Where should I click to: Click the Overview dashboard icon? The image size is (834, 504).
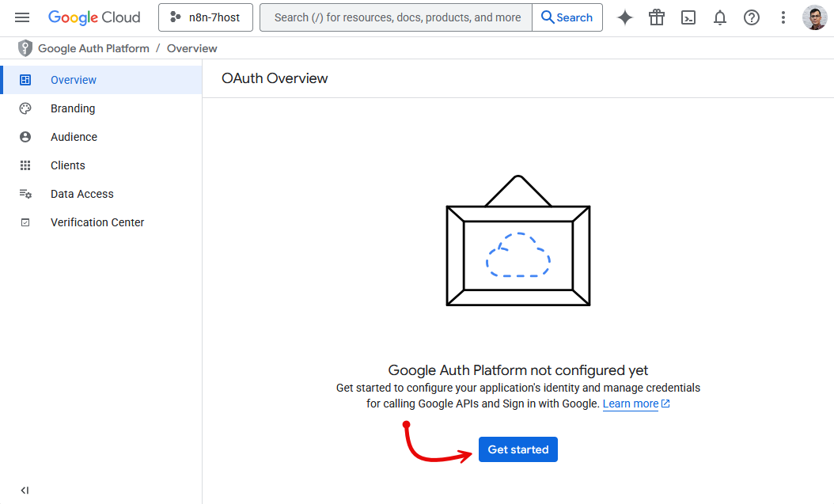25,80
